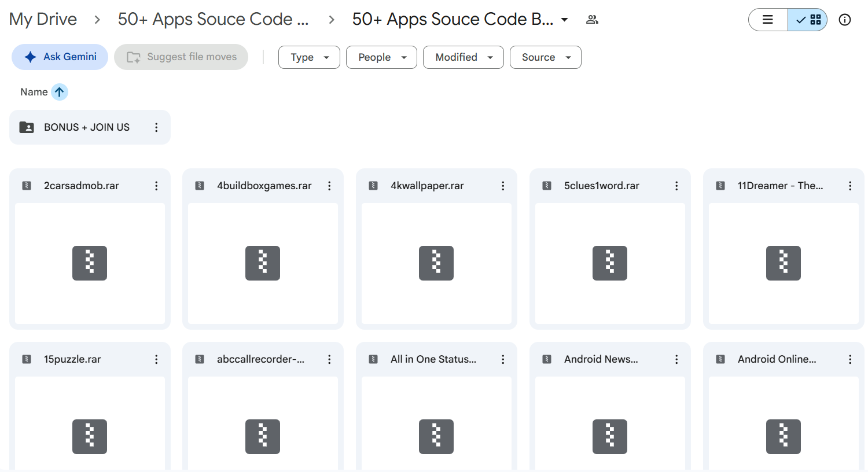Open the Type filter dropdown
868x472 pixels.
coord(309,57)
